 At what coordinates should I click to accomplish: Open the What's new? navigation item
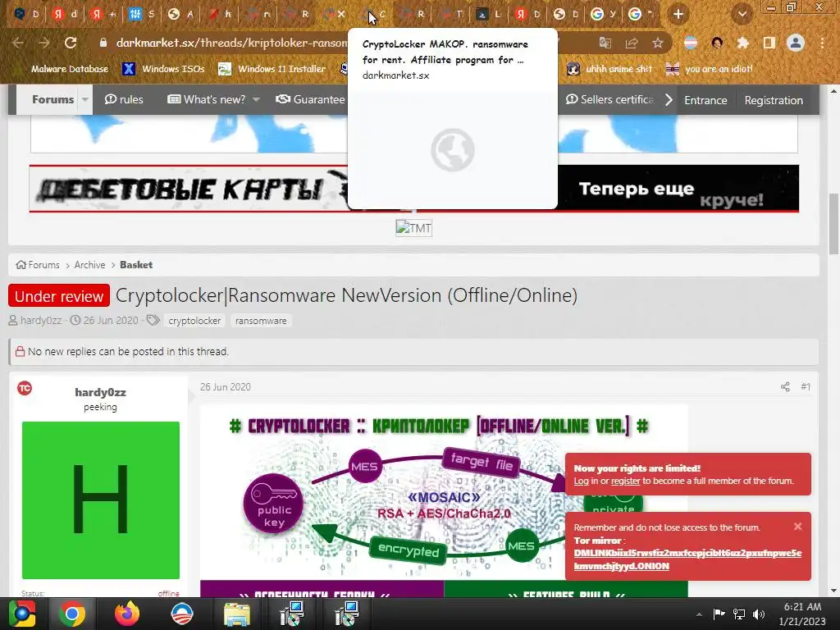click(207, 99)
